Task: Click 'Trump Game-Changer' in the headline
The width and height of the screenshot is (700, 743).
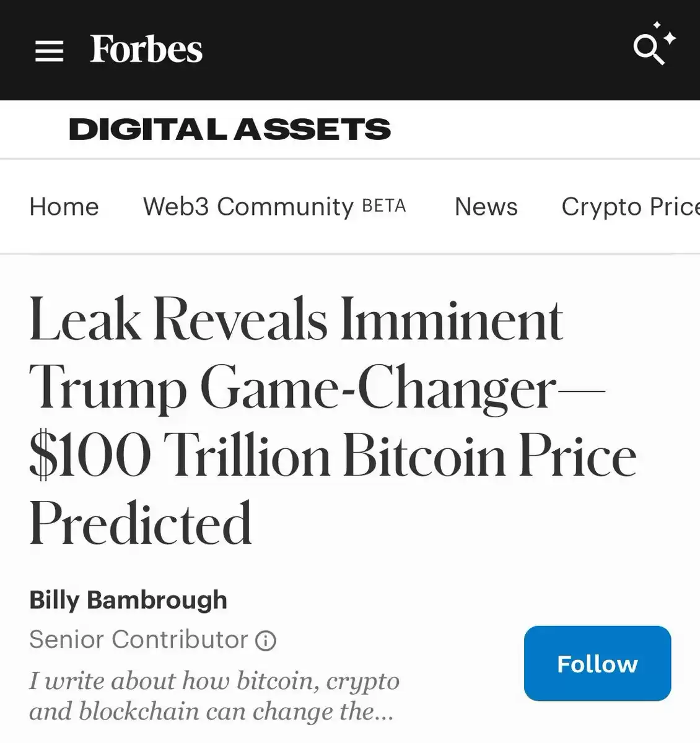Action: (293, 388)
